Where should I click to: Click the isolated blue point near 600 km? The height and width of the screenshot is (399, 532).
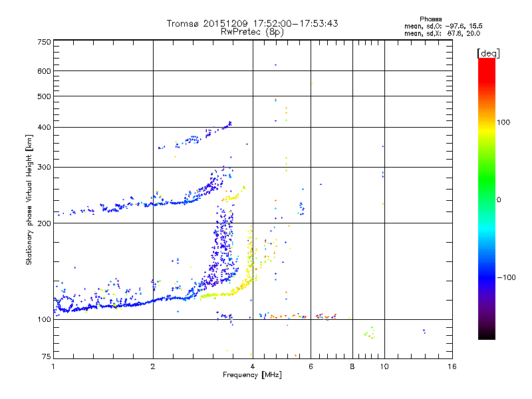[275, 65]
